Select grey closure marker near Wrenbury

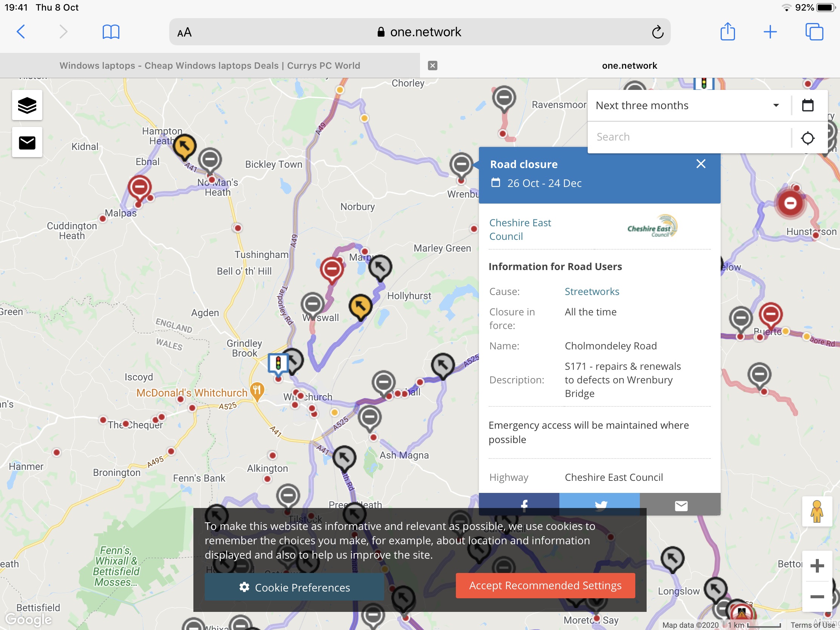point(461,165)
